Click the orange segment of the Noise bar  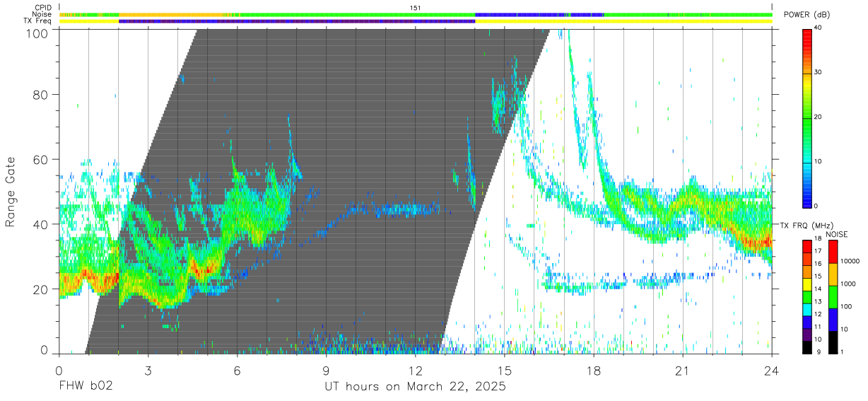coord(170,14)
